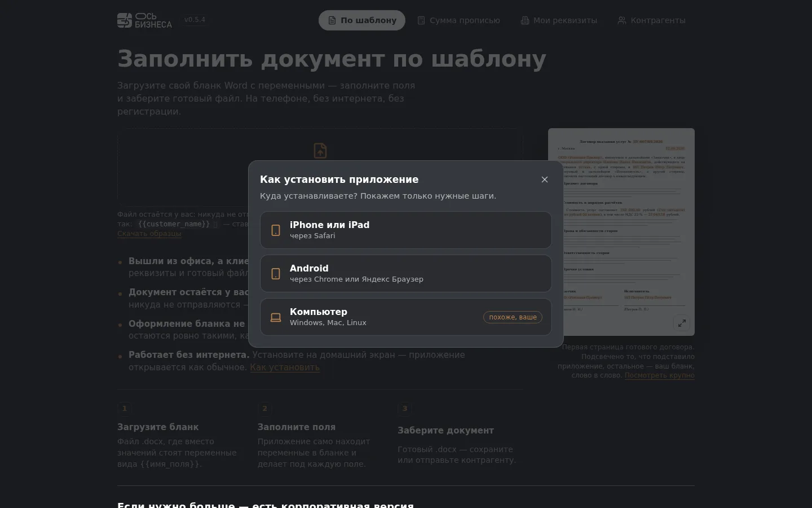Click the Загрузите бланк step heading

coord(158,427)
